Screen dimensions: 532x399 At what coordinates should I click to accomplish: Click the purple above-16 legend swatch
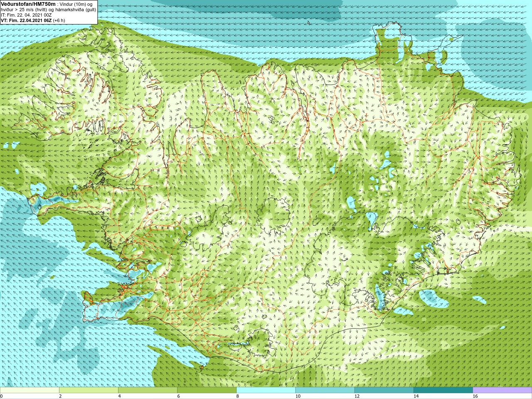[x=502, y=390]
